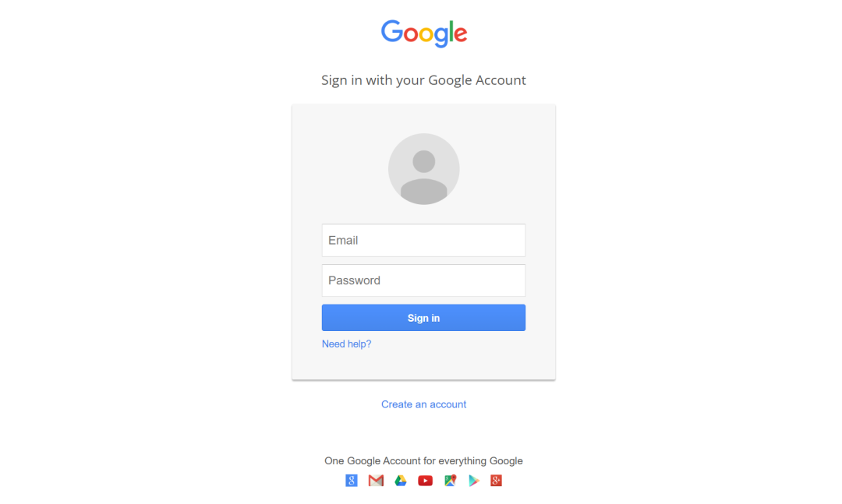Click the 'Email' placeholder text
This screenshot has width=842, height=504.
point(343,240)
